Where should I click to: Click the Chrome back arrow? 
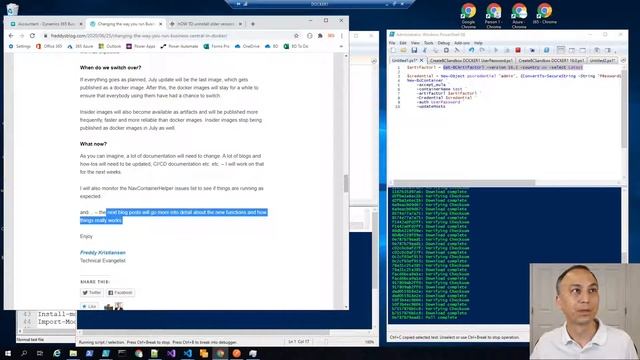coord(11,36)
